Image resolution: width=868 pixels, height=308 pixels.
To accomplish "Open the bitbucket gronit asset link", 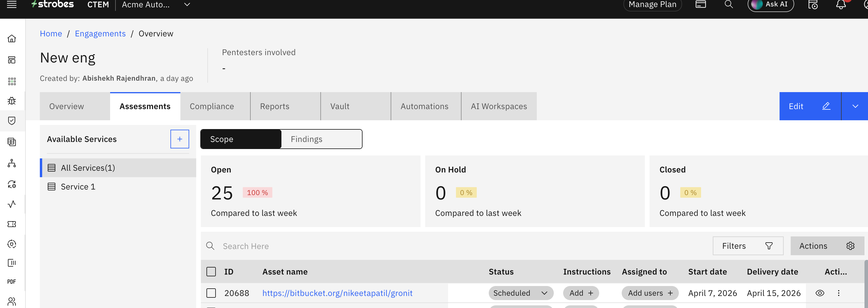I will click(x=337, y=293).
